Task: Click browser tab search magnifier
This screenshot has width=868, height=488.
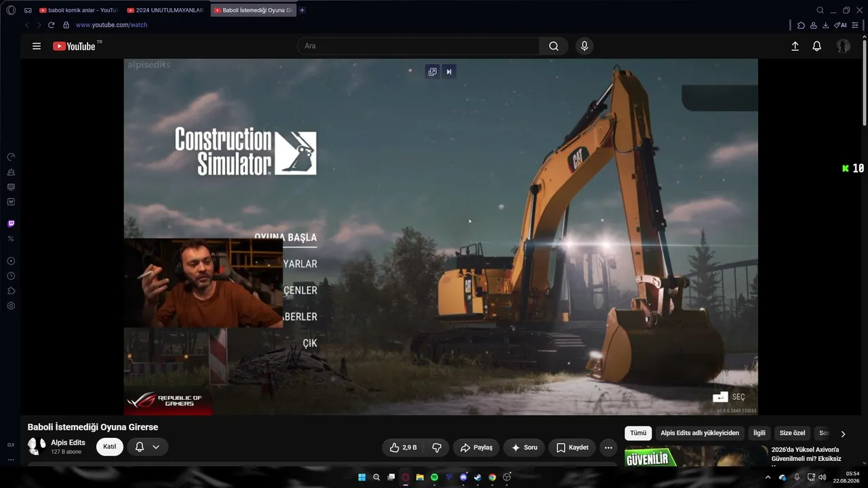Action: (821, 10)
